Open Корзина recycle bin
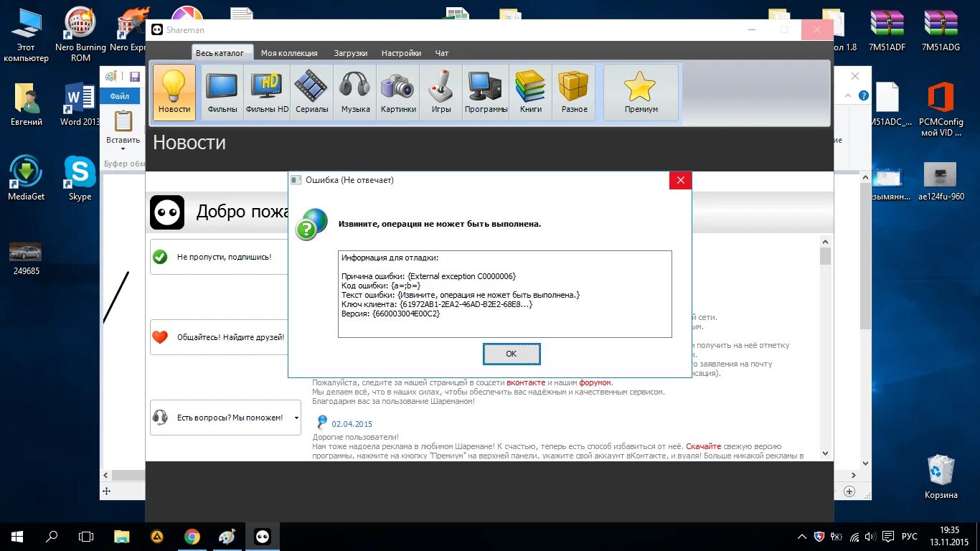Screen dimensions: 980x551 click(941, 477)
